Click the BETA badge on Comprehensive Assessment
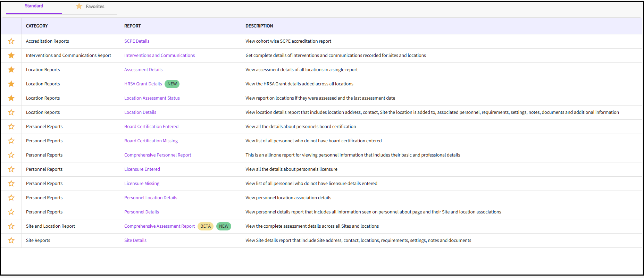The width and height of the screenshot is (644, 278). [x=206, y=226]
